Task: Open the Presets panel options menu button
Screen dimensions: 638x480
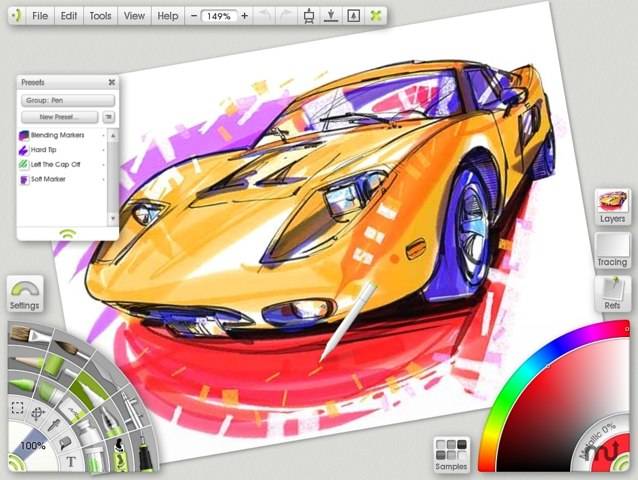Action: (x=108, y=117)
